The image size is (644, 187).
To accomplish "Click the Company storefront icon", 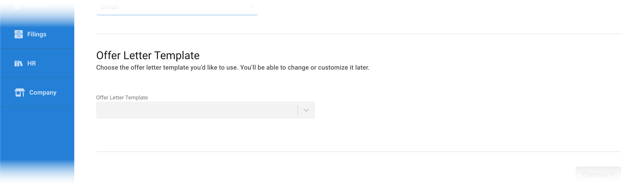I will 20,92.
